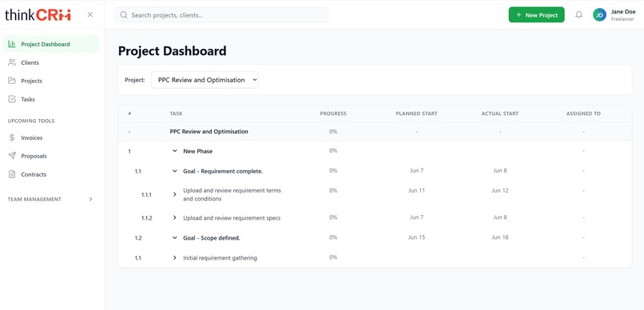Image resolution: width=644 pixels, height=310 pixels.
Task: Expand Initial requirement gathering task
Action: [174, 258]
